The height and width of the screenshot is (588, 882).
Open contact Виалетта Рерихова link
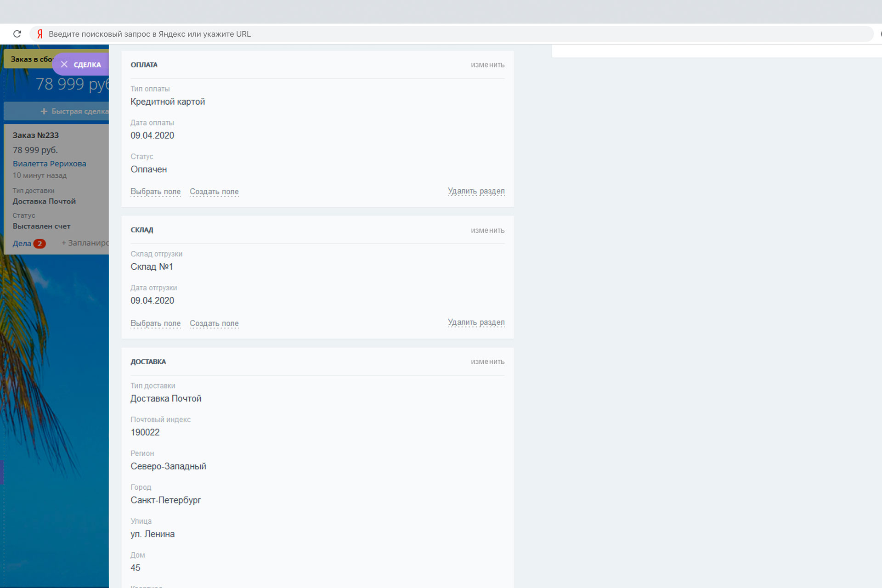(x=50, y=164)
